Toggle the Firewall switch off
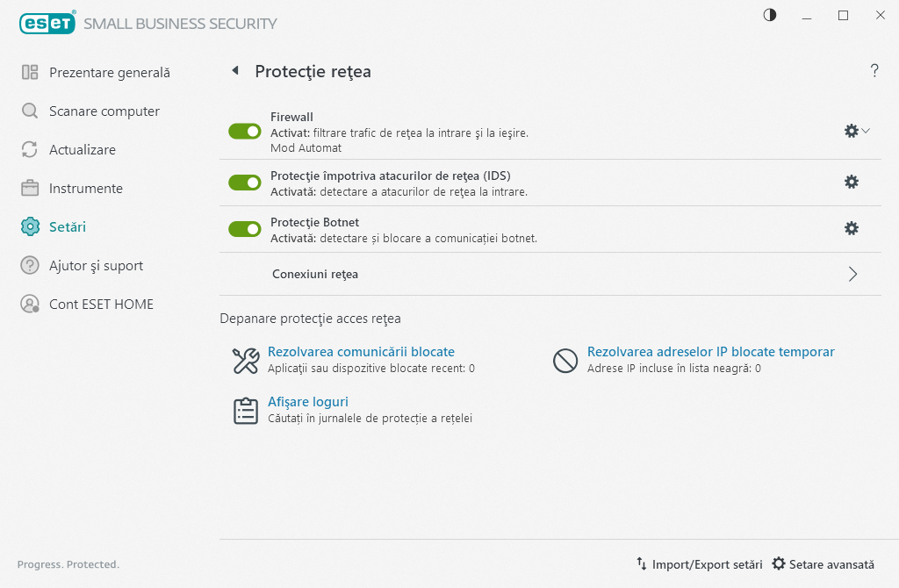 pyautogui.click(x=245, y=131)
